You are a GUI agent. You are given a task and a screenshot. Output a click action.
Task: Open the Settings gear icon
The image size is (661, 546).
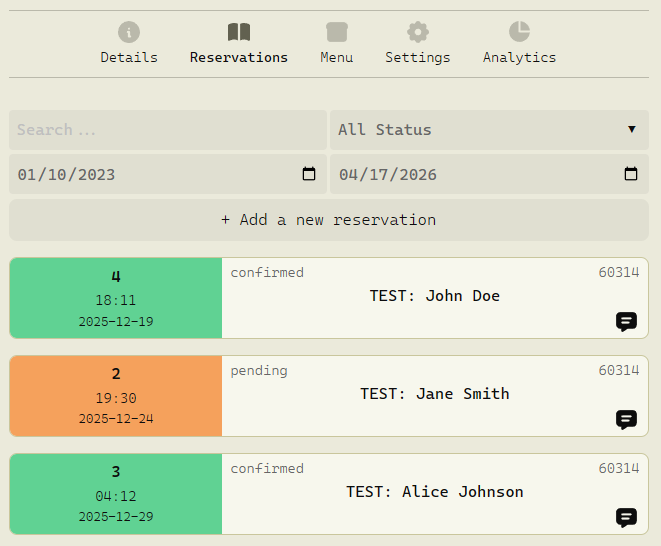pos(418,32)
